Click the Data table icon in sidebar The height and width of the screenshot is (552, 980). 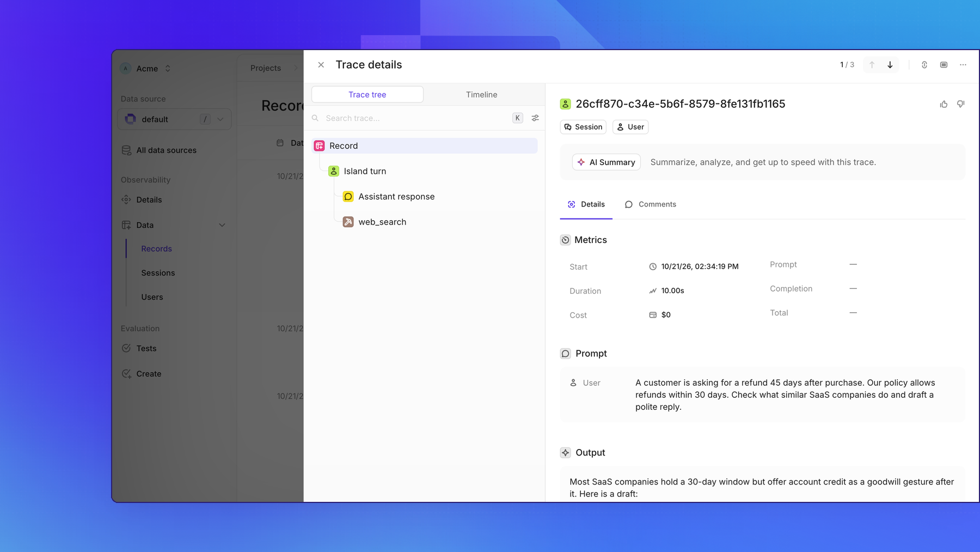point(126,225)
